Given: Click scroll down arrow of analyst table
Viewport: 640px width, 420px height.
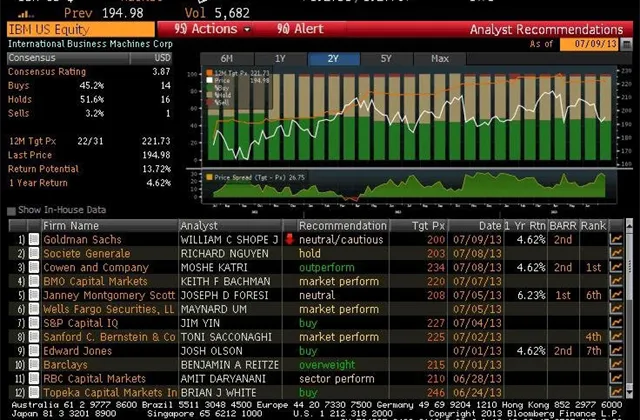Looking at the screenshot, I should [x=629, y=393].
